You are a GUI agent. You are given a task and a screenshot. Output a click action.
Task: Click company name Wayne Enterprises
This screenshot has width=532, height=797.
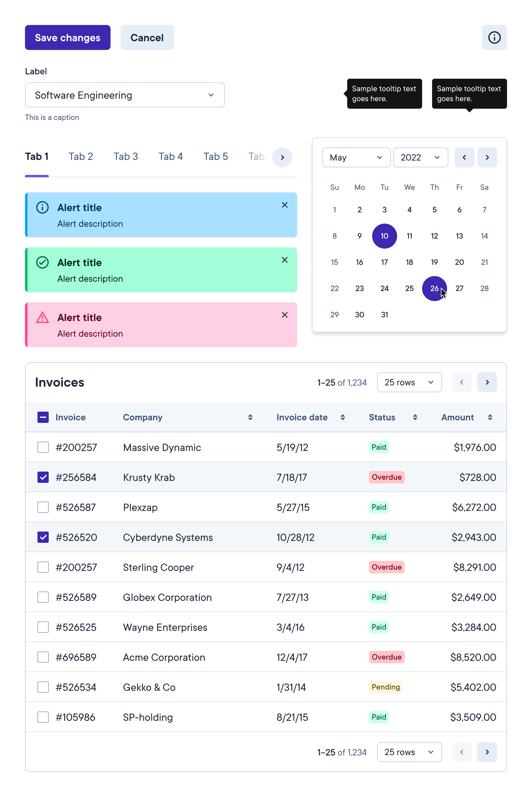pyautogui.click(x=165, y=627)
